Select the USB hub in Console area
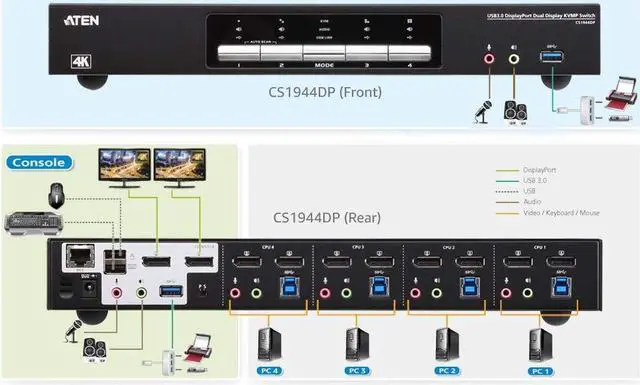This screenshot has width=640, height=385. [169, 363]
